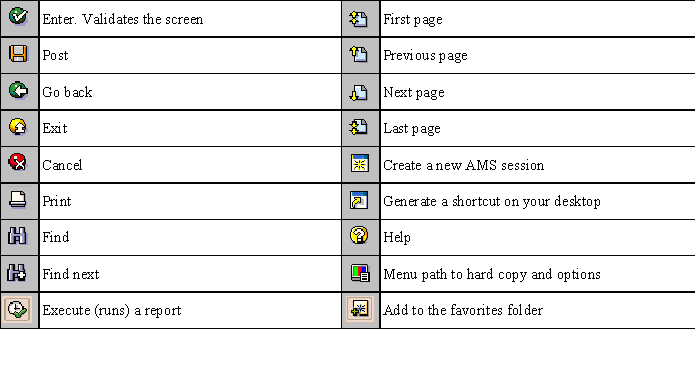The image size is (695, 384).
Task: Click the yellow Help question mark icon
Action: coord(359,235)
